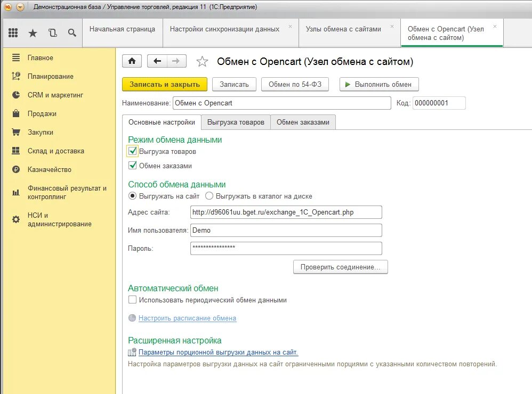Open the Планирование section
This screenshot has height=394, width=532.
(51, 76)
